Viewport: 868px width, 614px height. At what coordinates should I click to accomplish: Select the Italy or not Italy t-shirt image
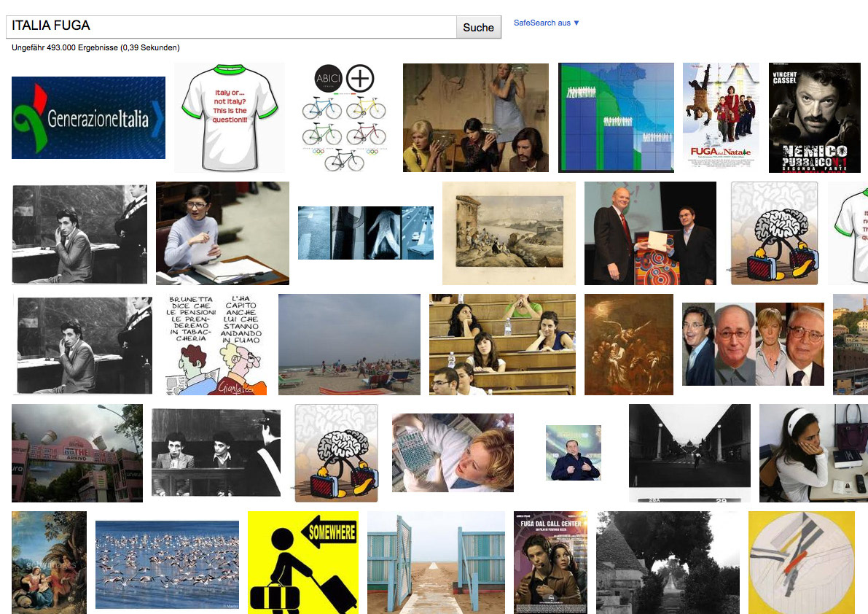click(x=229, y=117)
